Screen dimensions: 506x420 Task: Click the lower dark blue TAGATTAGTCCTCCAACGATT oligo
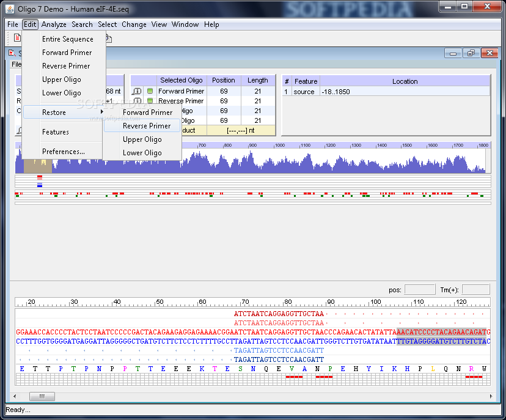pos(279,359)
